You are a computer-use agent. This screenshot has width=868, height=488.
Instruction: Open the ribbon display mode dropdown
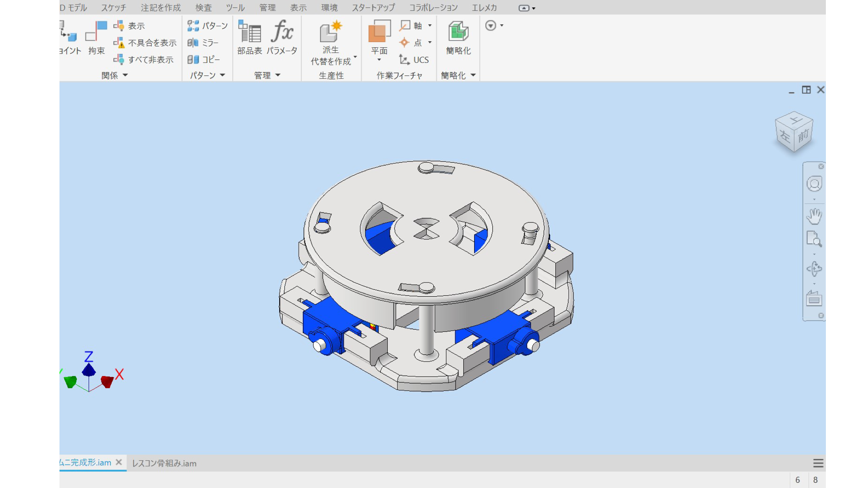(x=527, y=8)
